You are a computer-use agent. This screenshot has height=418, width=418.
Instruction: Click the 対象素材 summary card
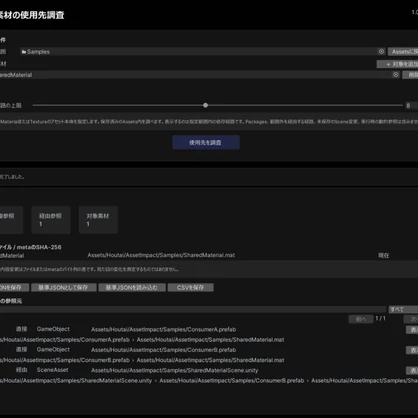click(98, 220)
